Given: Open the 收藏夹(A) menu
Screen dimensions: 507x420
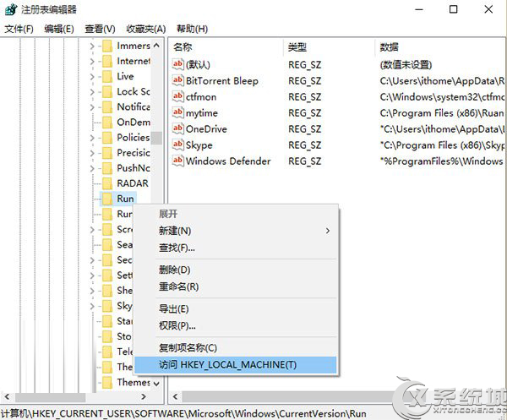Looking at the screenshot, I should pos(146,29).
